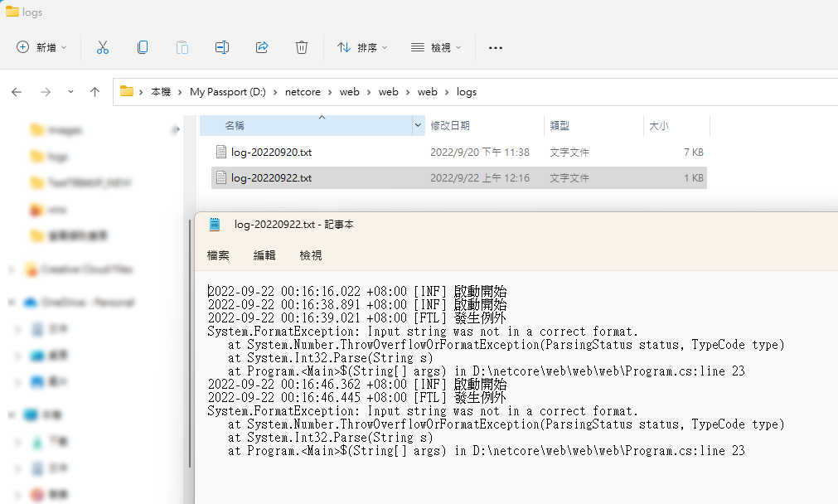Click 本機 in the address breadcrumb
This screenshot has width=838, height=504.
coord(161,92)
